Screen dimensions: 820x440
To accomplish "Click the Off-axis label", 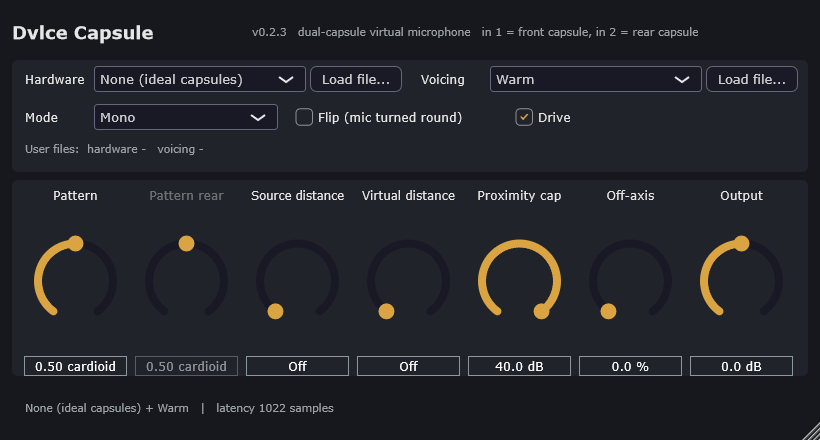I will 630,196.
